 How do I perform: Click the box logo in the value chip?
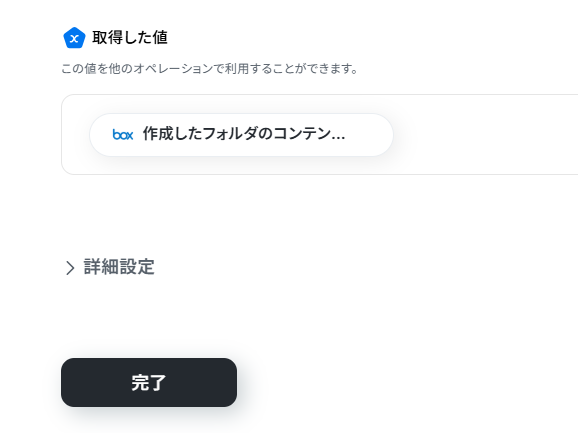(123, 135)
